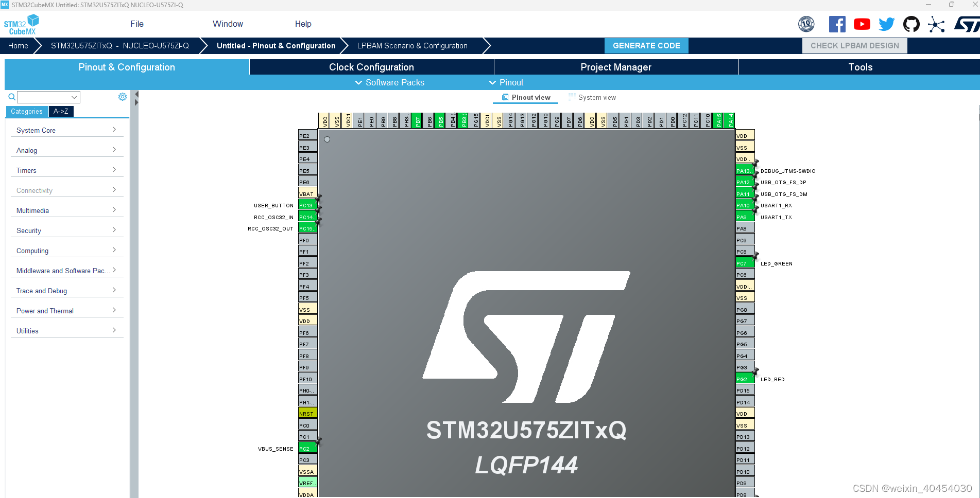Select pin PC13 USER_BUTTON on chip
The width and height of the screenshot is (980, 498).
307,205
